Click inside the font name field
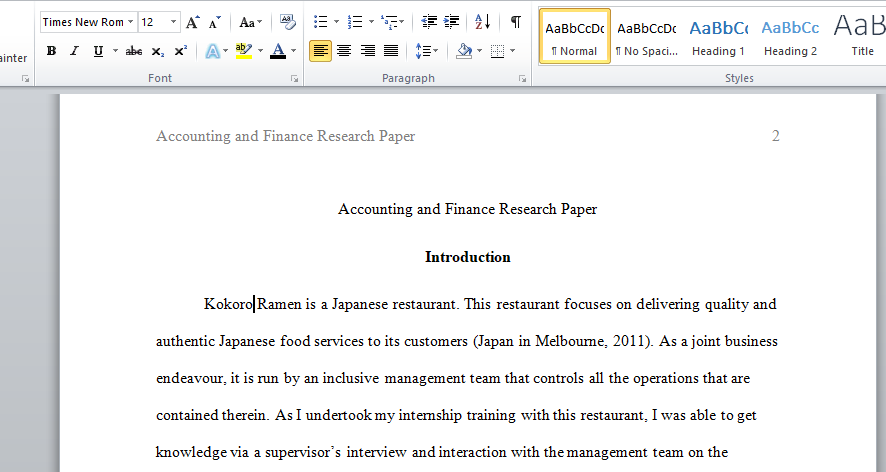 coord(83,22)
